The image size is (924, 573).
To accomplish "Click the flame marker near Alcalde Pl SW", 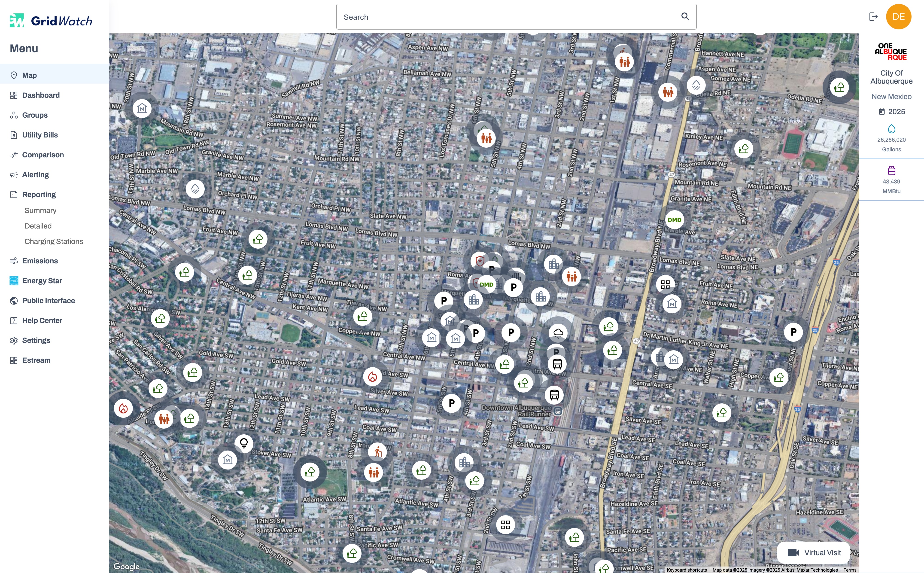I will [x=124, y=408].
